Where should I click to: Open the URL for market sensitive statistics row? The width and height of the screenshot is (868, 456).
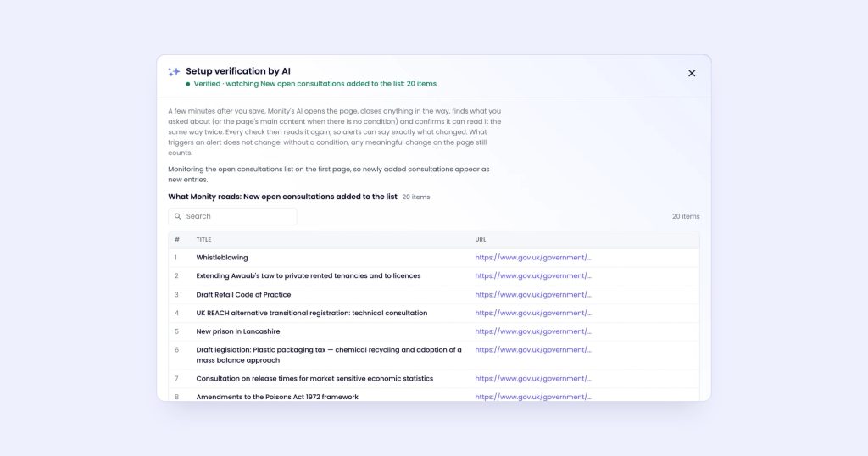(532, 379)
